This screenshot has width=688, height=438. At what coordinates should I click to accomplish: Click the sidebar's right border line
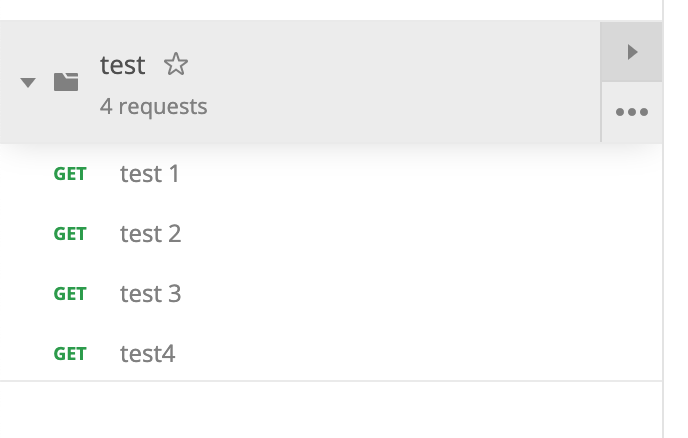(x=663, y=219)
